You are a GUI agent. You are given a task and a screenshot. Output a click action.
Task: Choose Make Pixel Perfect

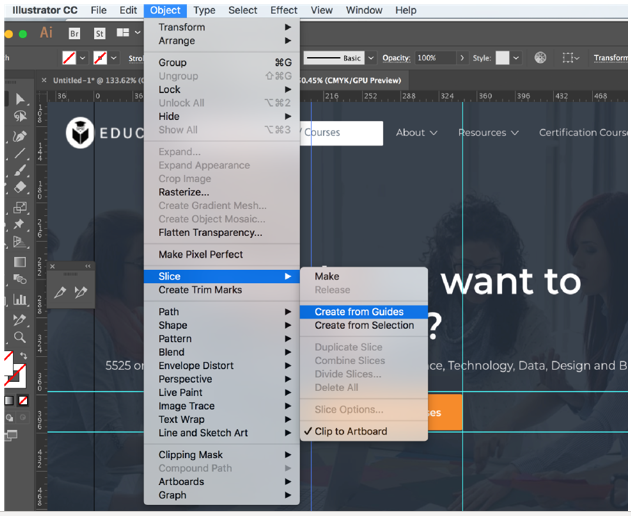pyautogui.click(x=222, y=254)
